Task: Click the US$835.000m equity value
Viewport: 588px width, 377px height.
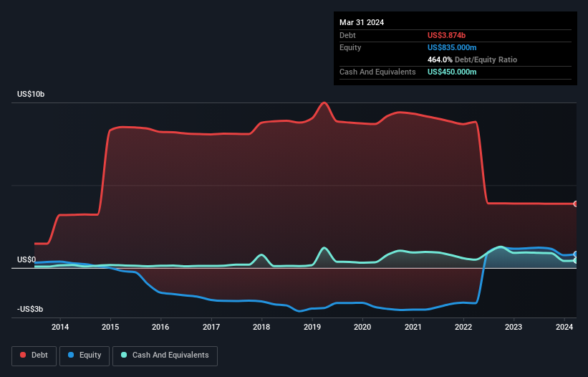Action: point(452,47)
